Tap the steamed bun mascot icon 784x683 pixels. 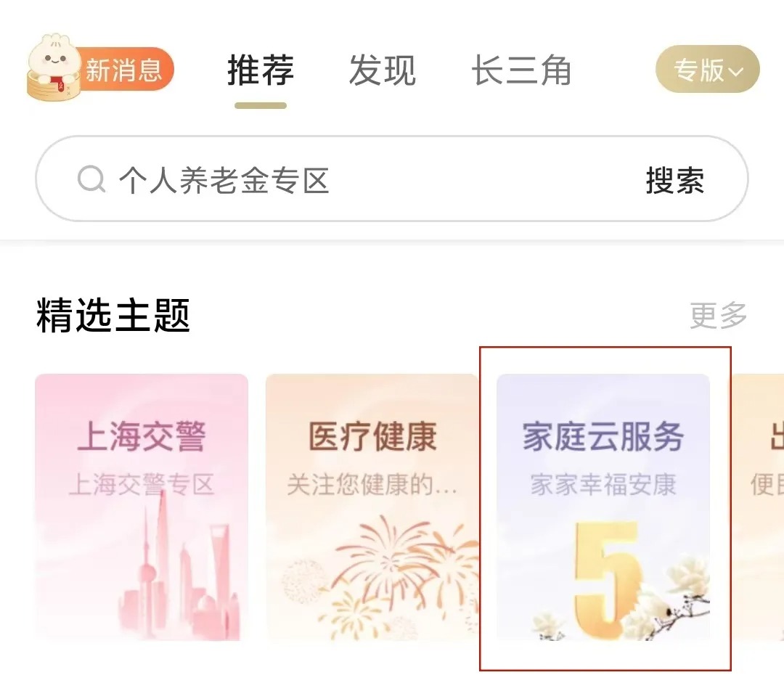54,68
